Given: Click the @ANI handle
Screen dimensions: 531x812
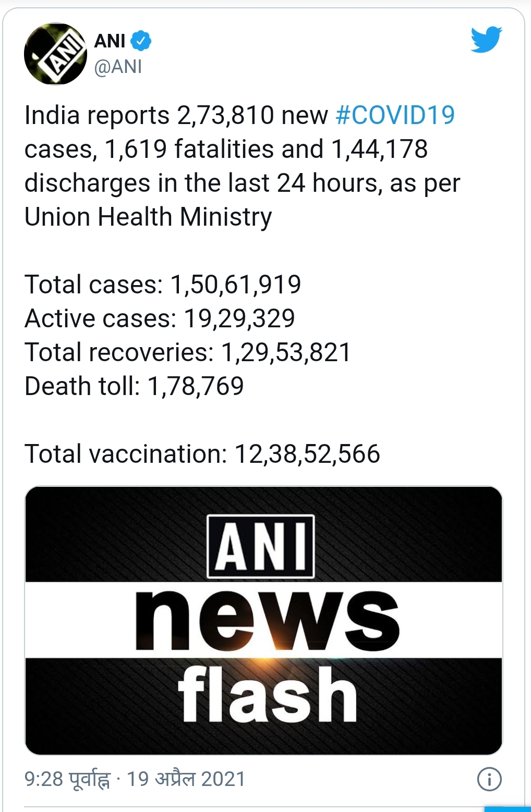Looking at the screenshot, I should (118, 67).
